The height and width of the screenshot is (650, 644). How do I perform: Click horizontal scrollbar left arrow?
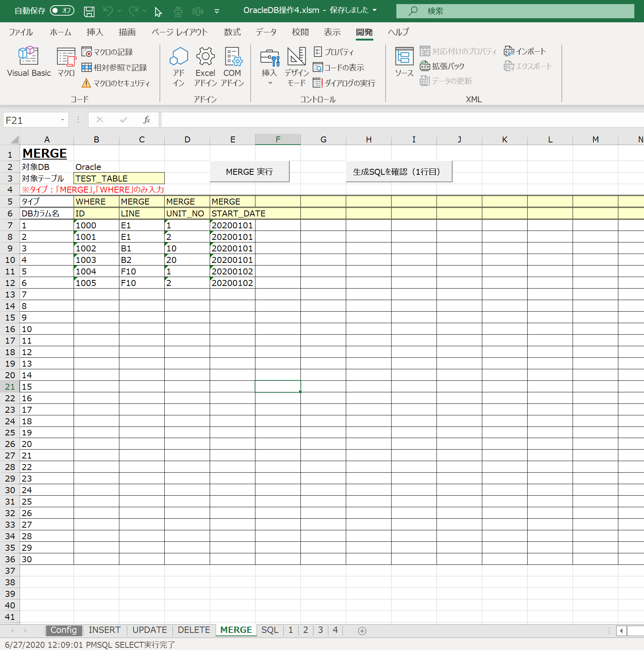[621, 631]
